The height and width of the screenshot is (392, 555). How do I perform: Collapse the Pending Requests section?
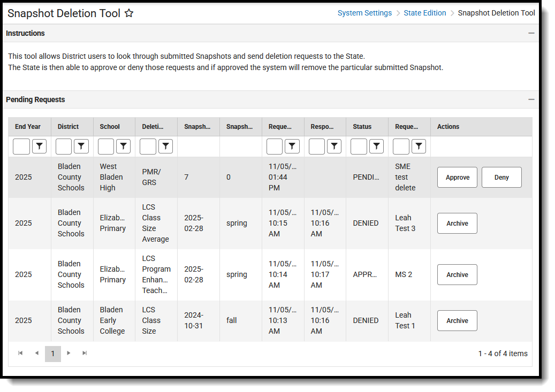(531, 99)
